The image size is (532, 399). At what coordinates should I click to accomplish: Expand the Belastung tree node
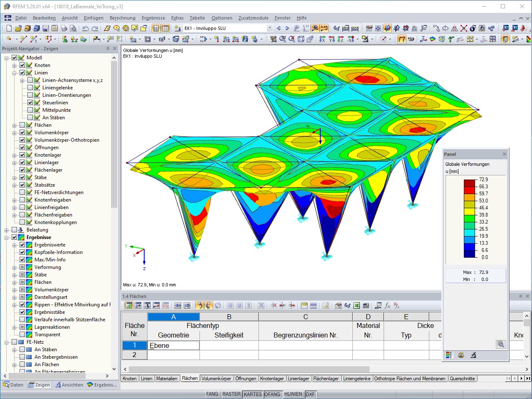click(x=7, y=230)
